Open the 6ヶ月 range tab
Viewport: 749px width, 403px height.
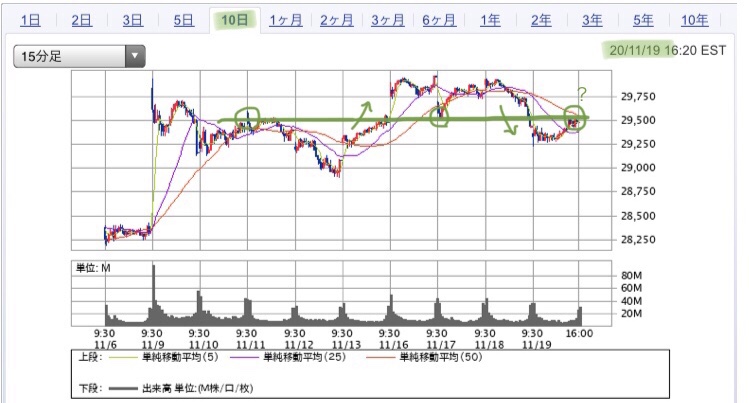coord(438,20)
